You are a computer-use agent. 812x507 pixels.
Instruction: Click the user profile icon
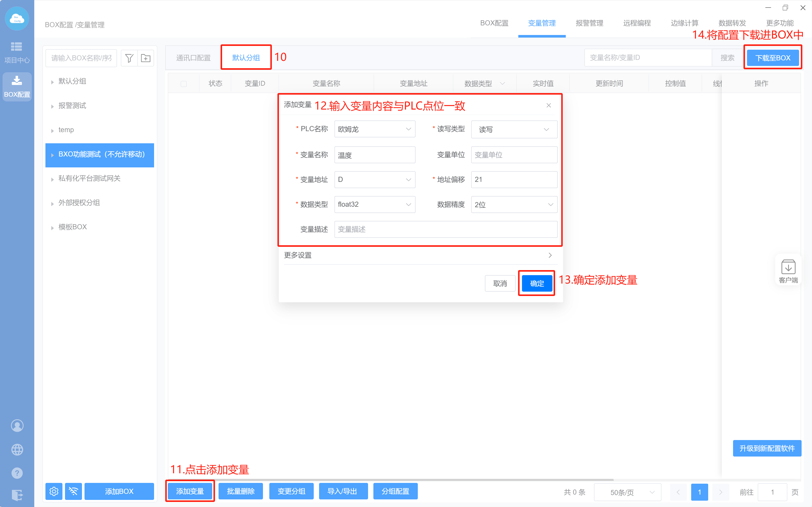pyautogui.click(x=17, y=426)
